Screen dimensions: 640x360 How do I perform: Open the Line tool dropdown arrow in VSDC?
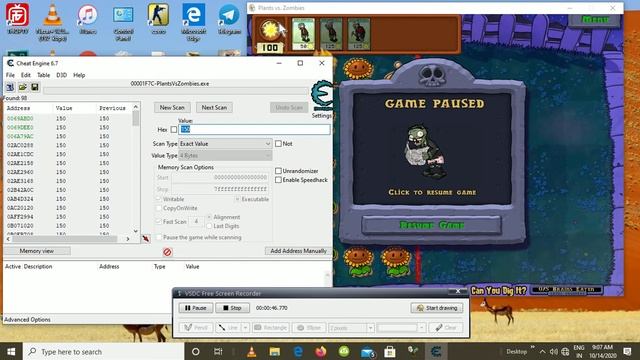tap(245, 328)
